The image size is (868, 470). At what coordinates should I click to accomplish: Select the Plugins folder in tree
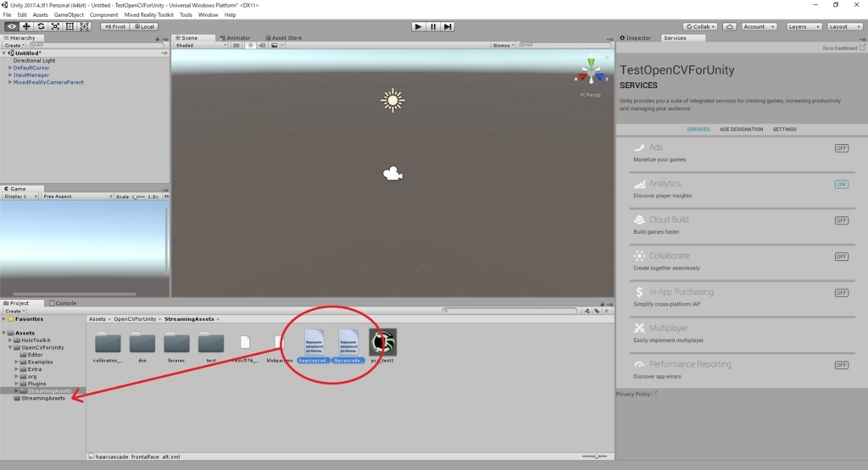coord(36,383)
